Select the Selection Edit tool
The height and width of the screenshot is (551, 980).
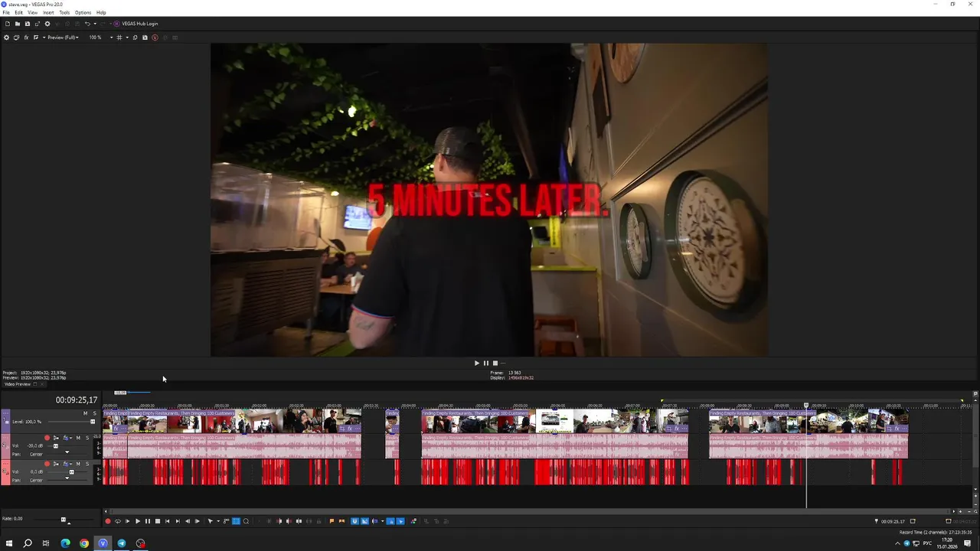[236, 521]
